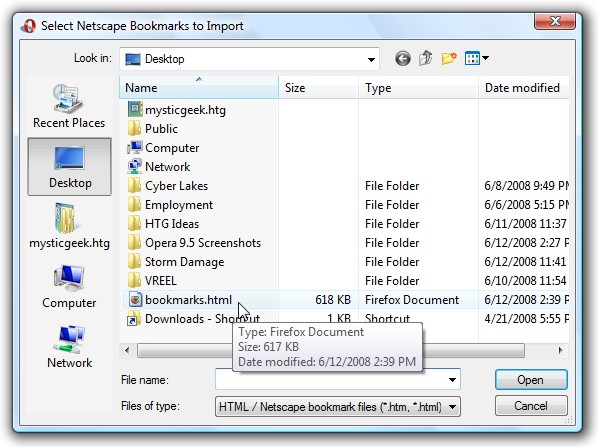Viewport: 598px width, 447px height.
Task: Click Opera 9.5 Screenshots folder icon
Action: coord(134,243)
